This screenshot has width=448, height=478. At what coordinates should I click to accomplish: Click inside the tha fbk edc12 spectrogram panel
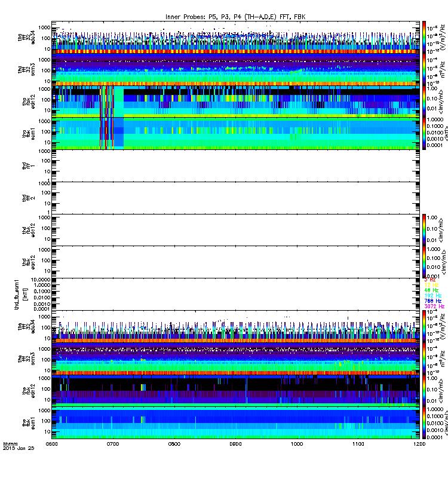(235, 102)
